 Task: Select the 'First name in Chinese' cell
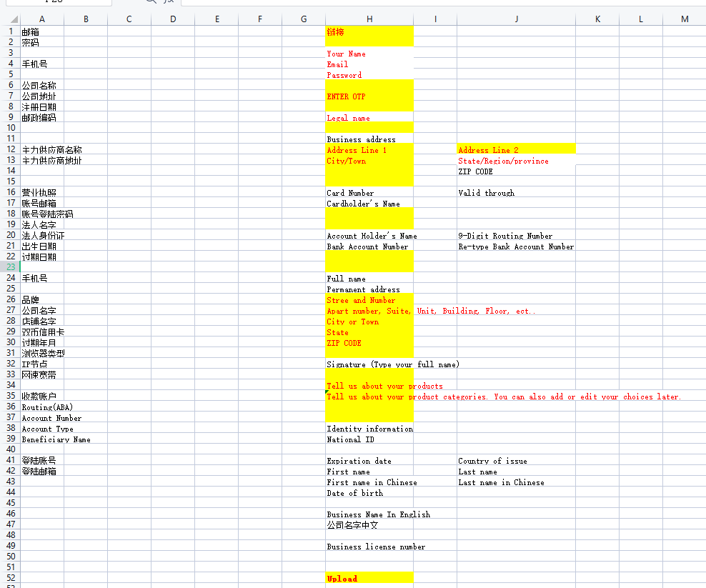pos(369,482)
